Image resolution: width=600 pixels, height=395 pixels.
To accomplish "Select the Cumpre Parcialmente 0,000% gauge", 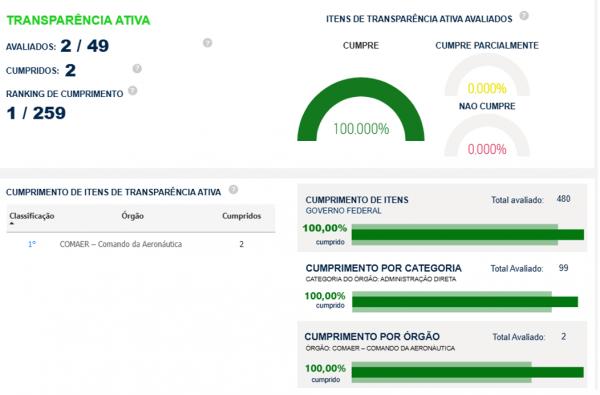I will coord(487,76).
